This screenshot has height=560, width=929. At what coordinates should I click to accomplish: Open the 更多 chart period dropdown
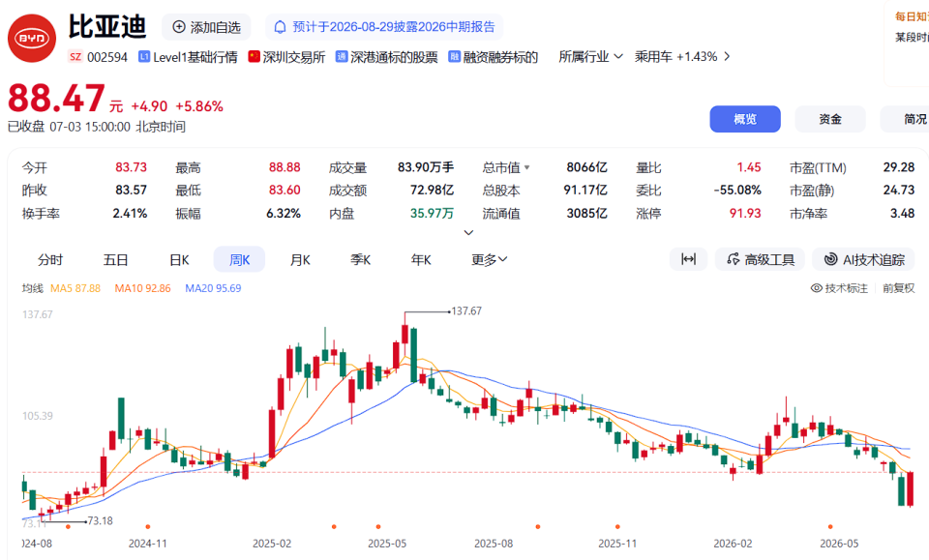[x=489, y=259]
